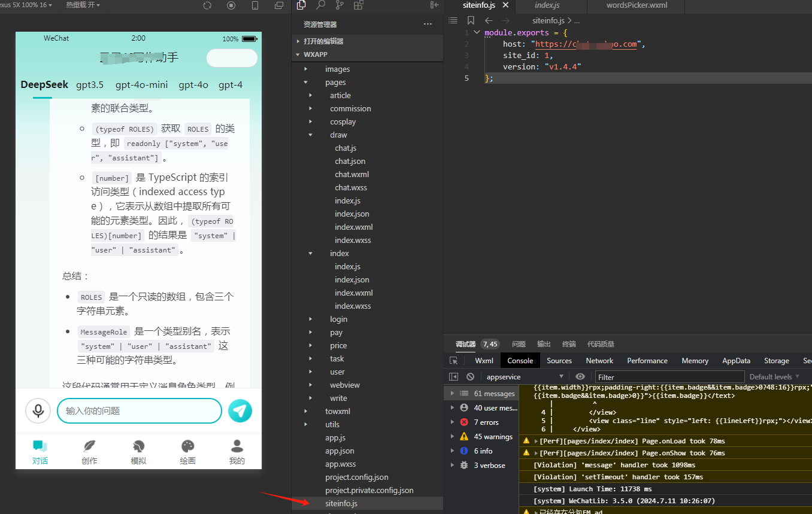This screenshot has height=514, width=812.
Task: Switch to the Network tab
Action: [x=599, y=361]
